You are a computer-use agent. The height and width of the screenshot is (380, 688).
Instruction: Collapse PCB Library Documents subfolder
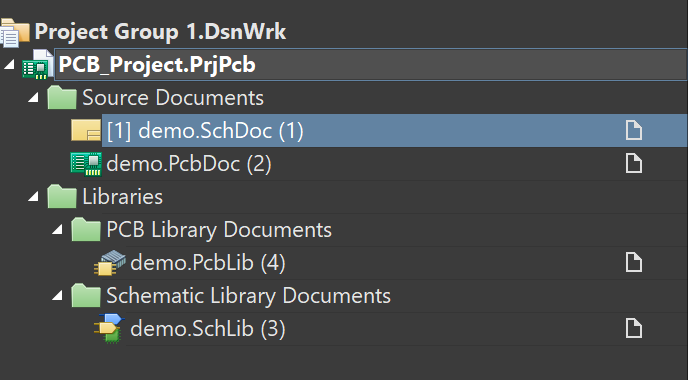[x=57, y=229]
